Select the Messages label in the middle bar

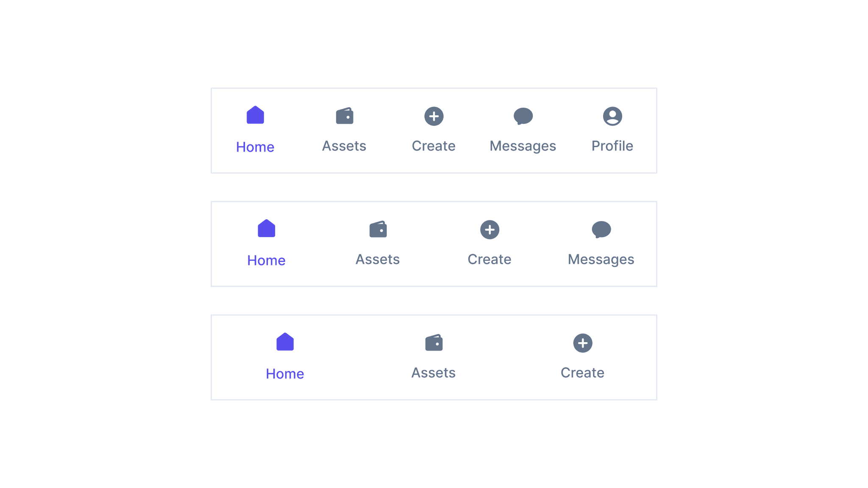point(601,259)
